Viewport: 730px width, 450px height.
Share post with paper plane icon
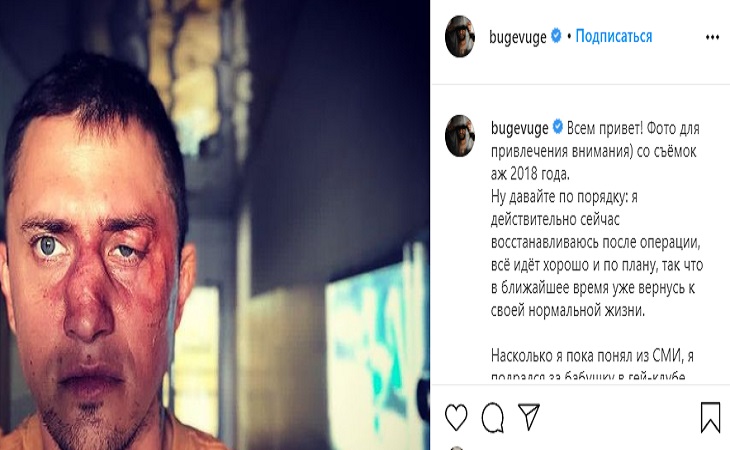529,416
